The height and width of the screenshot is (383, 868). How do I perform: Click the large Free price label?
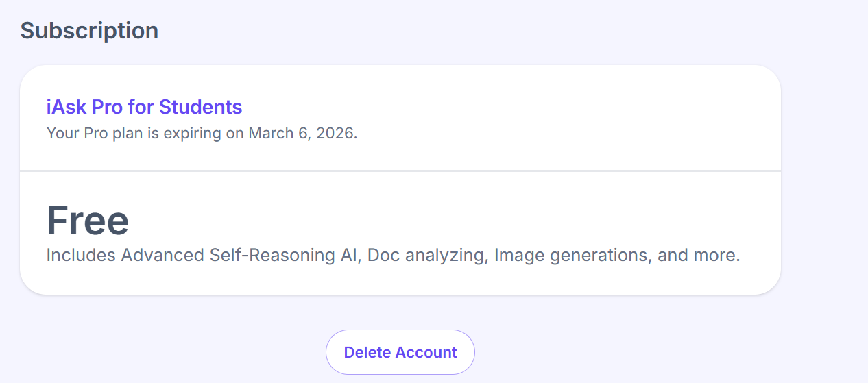(88, 221)
